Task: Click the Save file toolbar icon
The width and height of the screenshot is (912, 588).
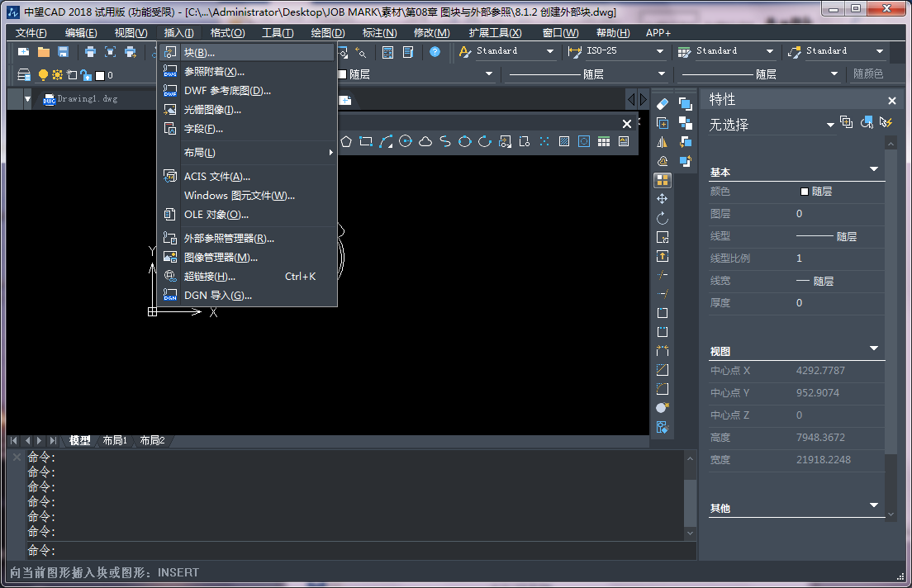Action: click(x=63, y=52)
